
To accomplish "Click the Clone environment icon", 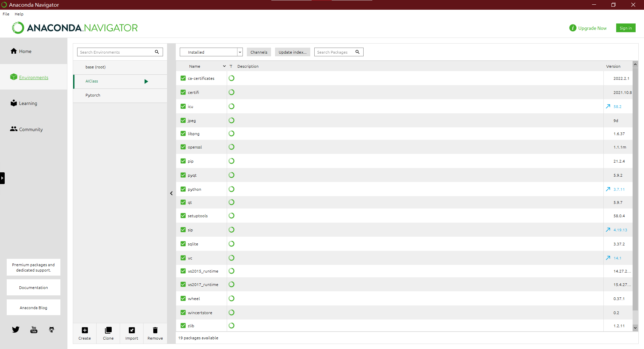I will [108, 330].
